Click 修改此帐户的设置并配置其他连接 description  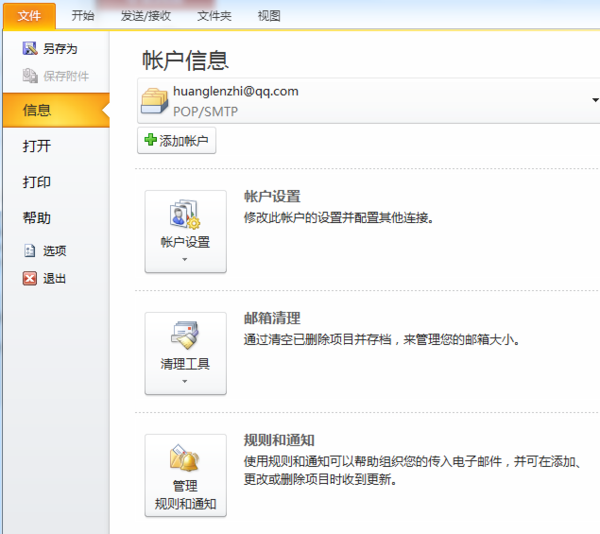[339, 218]
